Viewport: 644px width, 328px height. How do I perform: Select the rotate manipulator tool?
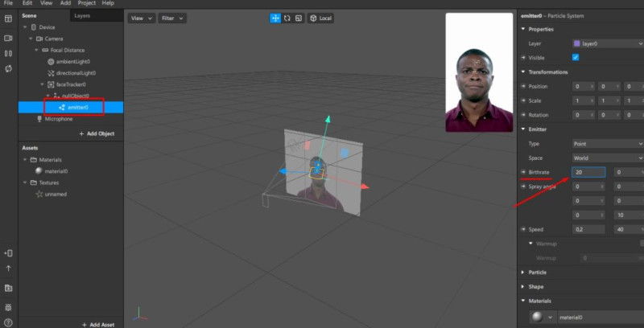click(x=287, y=18)
